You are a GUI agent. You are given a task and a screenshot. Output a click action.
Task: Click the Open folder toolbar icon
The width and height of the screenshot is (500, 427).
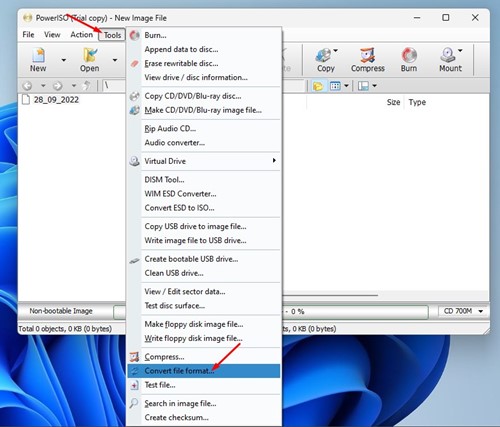(x=90, y=55)
